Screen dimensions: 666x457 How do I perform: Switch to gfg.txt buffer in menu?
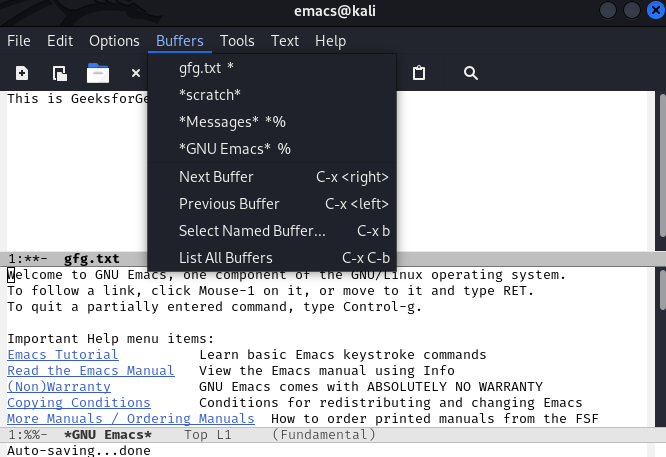[272, 68]
